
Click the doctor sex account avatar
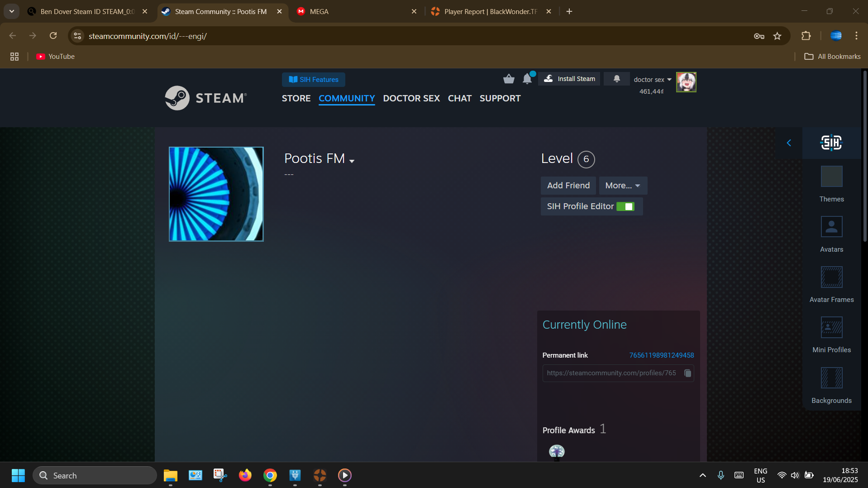[x=686, y=82]
